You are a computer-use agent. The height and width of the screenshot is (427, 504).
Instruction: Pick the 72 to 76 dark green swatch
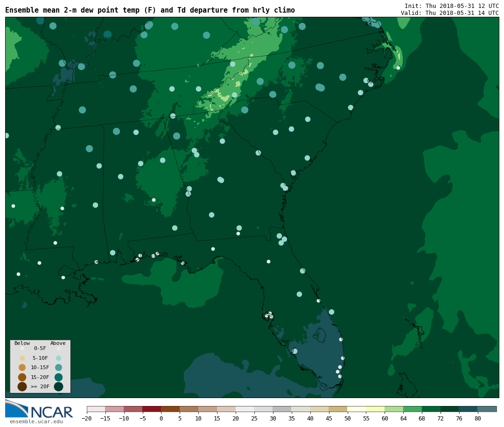(450, 409)
